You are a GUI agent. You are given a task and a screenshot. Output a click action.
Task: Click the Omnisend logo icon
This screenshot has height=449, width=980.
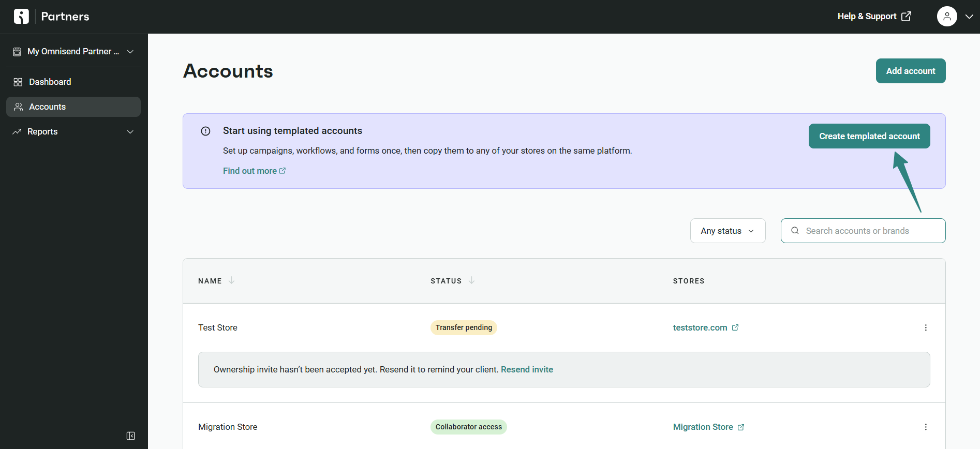pyautogui.click(x=21, y=17)
